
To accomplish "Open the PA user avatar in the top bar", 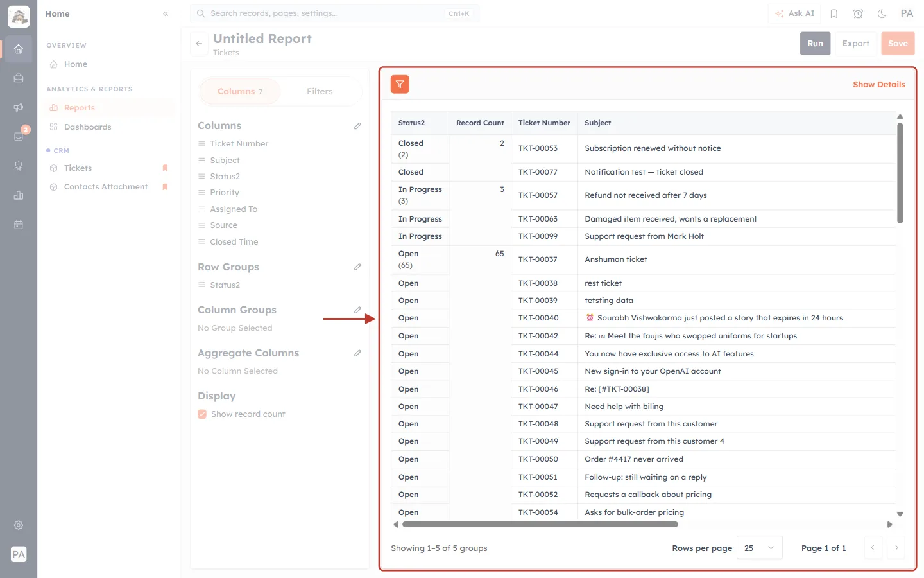I will pos(907,13).
